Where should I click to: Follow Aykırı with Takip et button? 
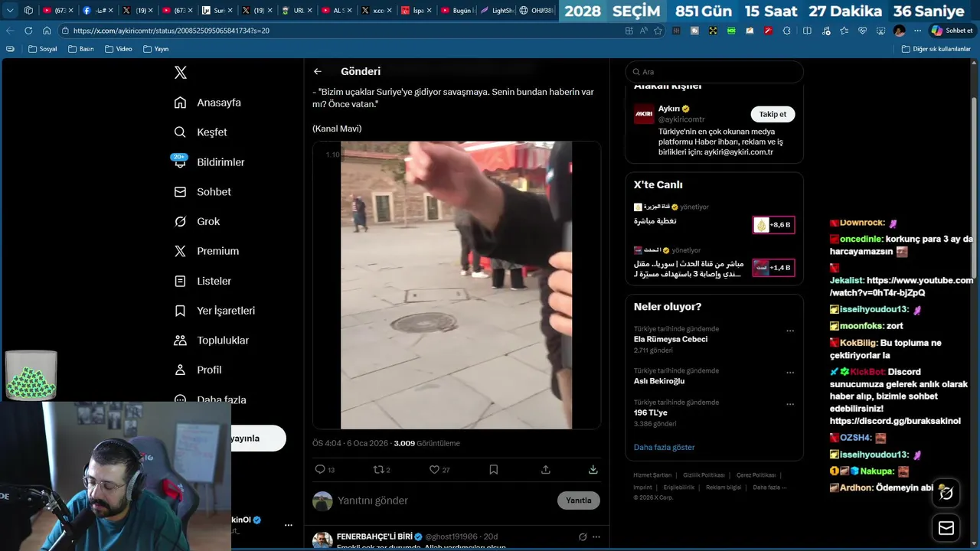pyautogui.click(x=773, y=114)
